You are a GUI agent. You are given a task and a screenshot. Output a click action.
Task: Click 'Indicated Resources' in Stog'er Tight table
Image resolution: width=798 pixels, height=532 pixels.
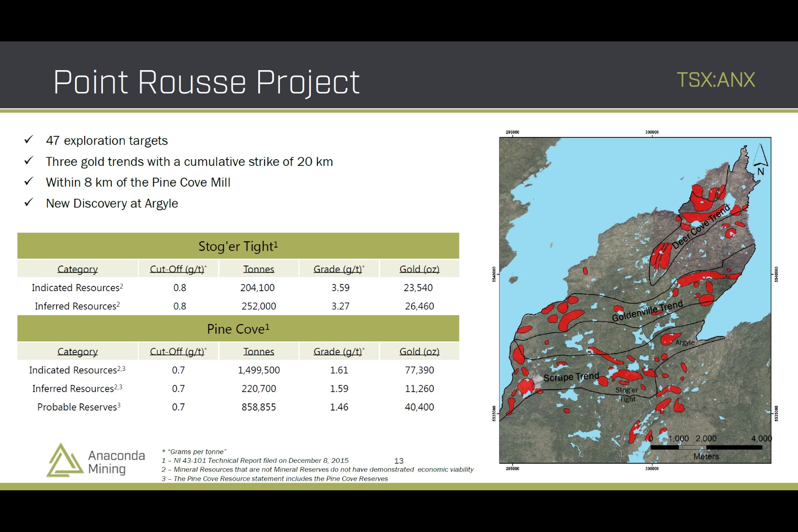pyautogui.click(x=77, y=288)
